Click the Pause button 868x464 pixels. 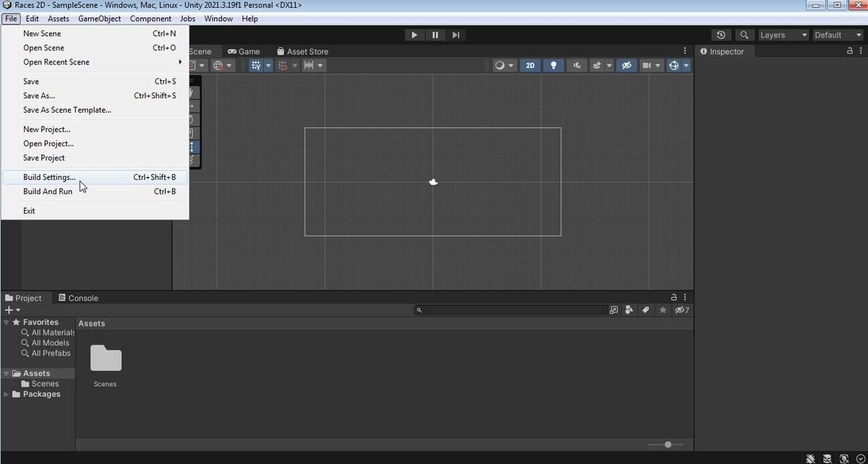click(x=435, y=35)
